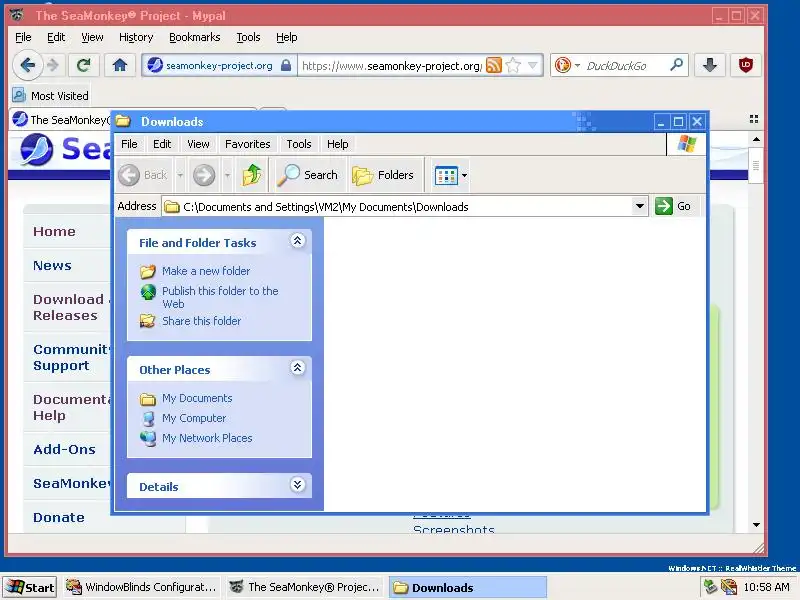Screen dimensions: 800x600
Task: Open the browser Bookmarks menu
Action: pos(194,37)
